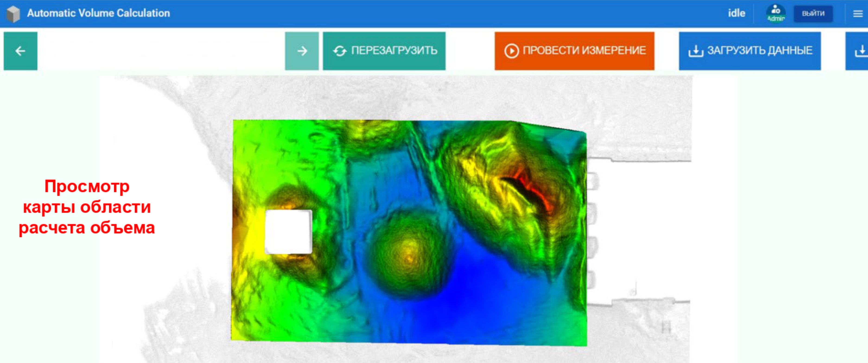Log out using the ВЫЙТИ button
This screenshot has width=868, height=363.
[813, 13]
